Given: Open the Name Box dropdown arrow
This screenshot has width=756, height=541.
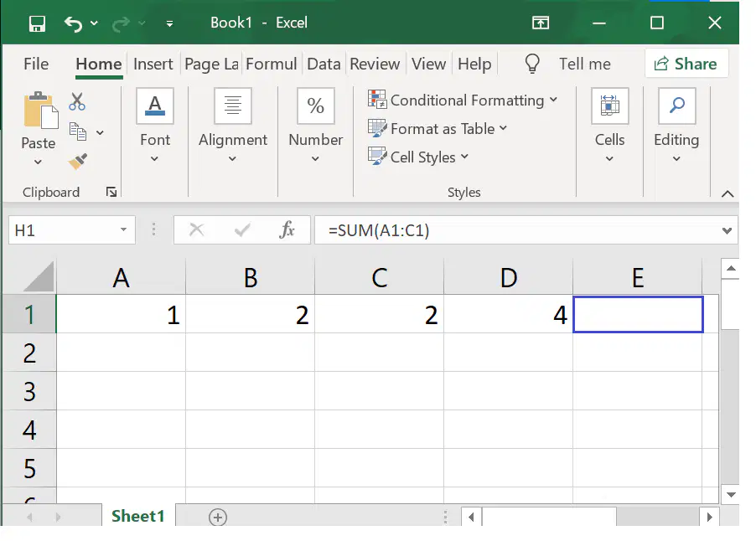Looking at the screenshot, I should [123, 229].
